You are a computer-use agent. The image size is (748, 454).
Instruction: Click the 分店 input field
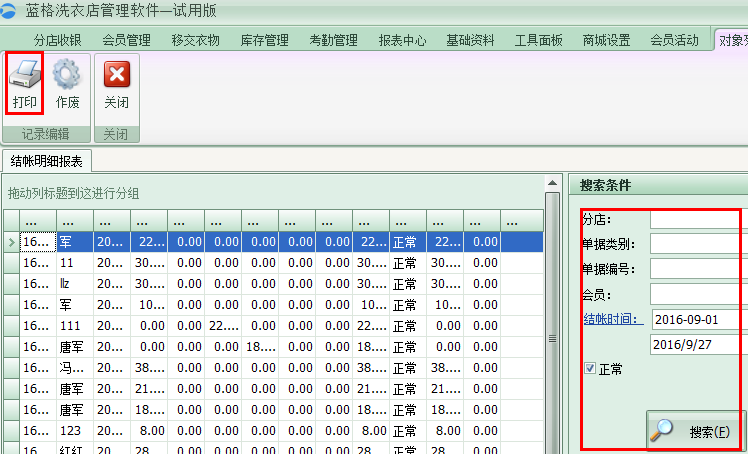point(698,219)
